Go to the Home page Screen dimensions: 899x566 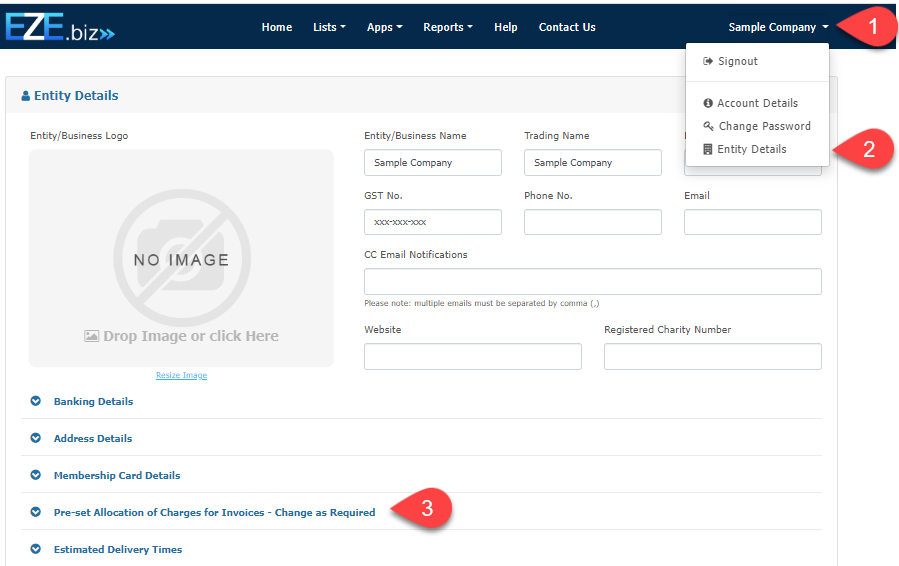277,27
